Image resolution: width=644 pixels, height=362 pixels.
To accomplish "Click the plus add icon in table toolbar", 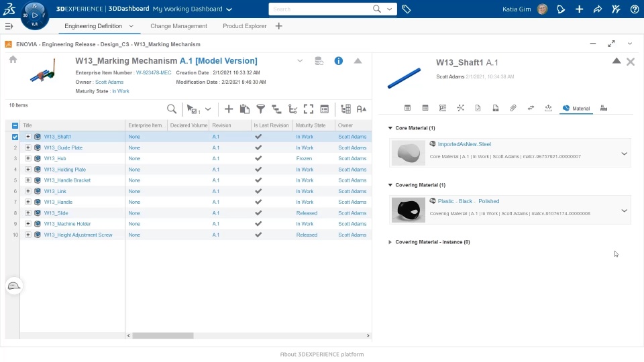I will coord(229,109).
